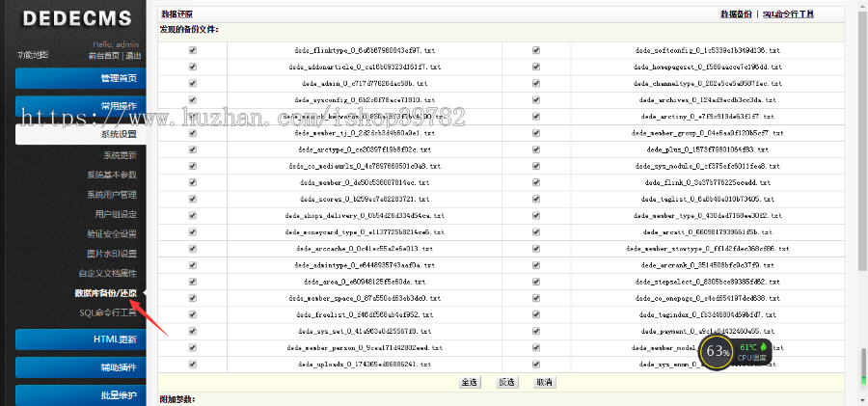Uncheck the dede_arccache file checkbox

pyautogui.click(x=192, y=249)
